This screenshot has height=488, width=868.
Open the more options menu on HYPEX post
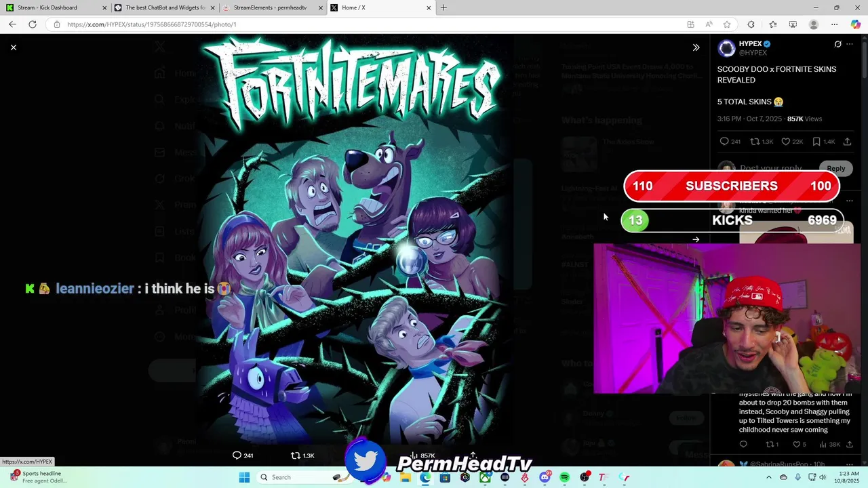tap(850, 44)
